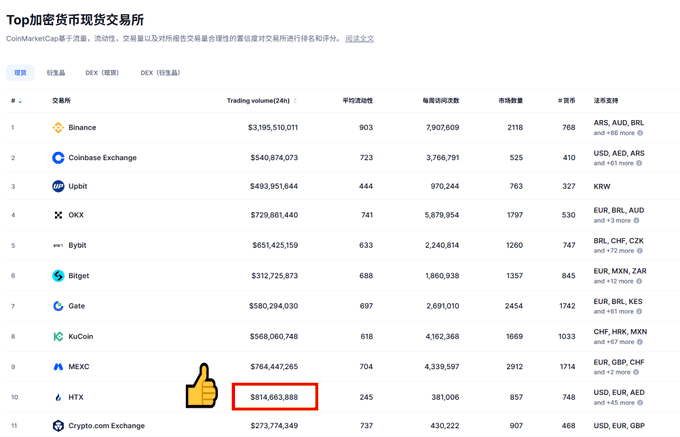Click HTX volume $814,663,888
680x437 pixels.
click(x=274, y=397)
